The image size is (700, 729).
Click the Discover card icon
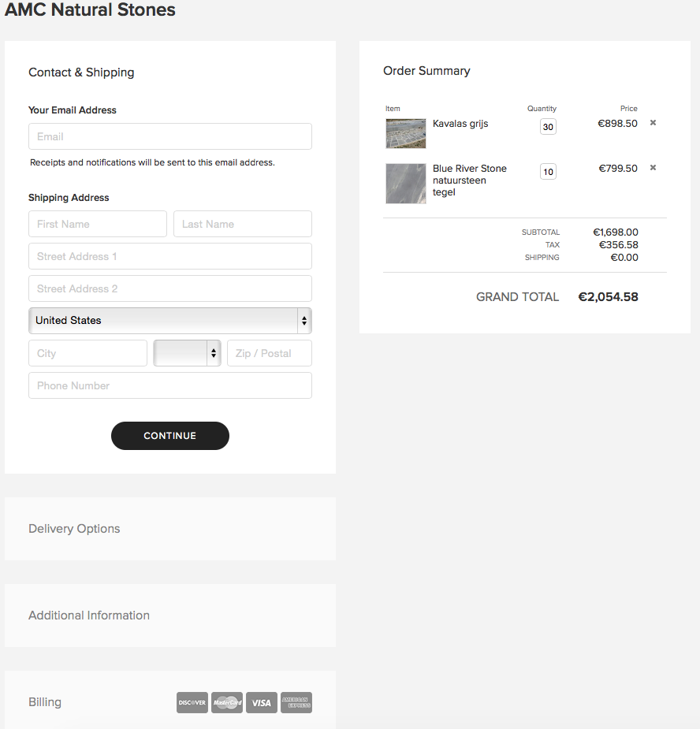click(192, 702)
